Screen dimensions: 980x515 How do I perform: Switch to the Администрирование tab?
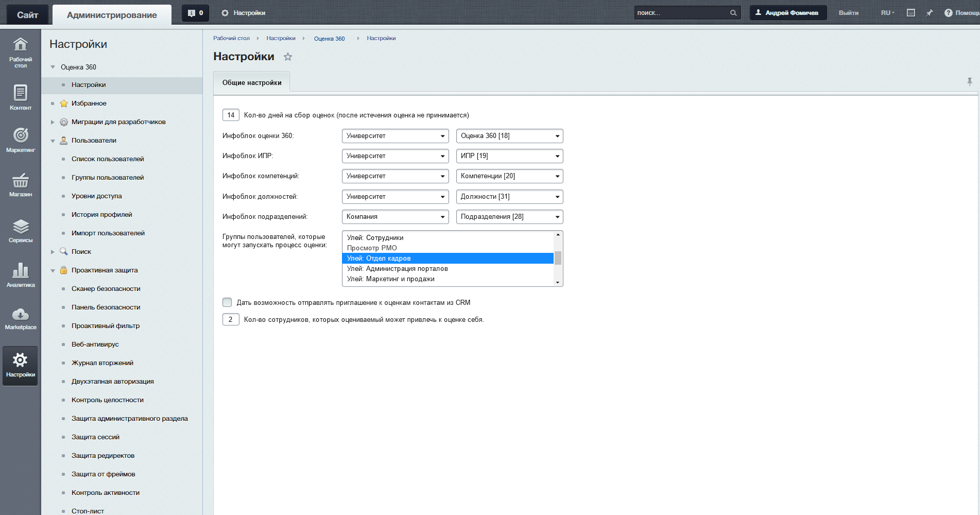click(112, 15)
